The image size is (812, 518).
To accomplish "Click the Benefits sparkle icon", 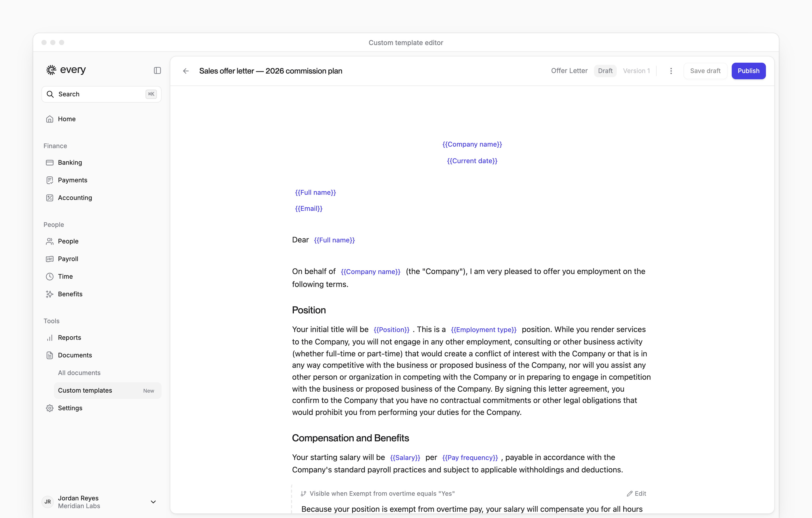I will (x=49, y=294).
